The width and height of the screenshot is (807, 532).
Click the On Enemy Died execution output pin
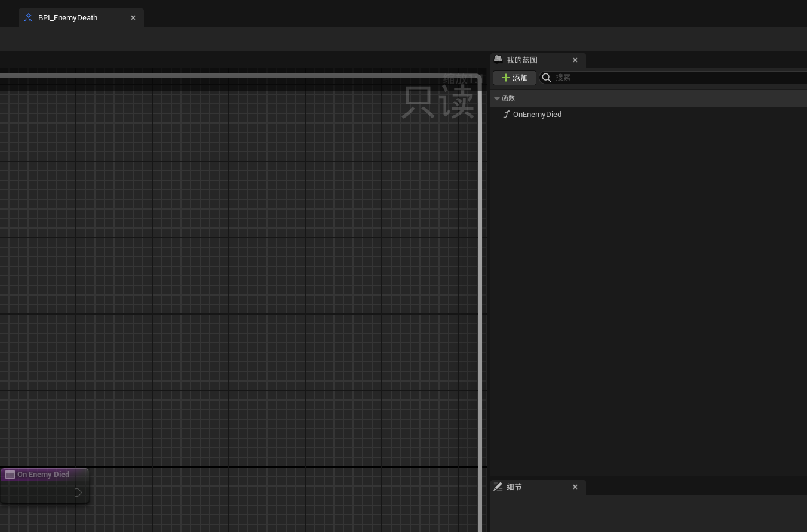[78, 493]
